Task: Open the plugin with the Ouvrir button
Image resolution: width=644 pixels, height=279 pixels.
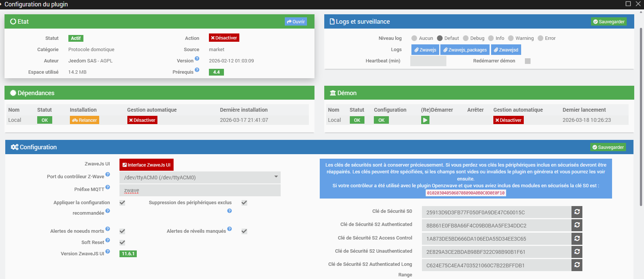Action: click(x=296, y=21)
